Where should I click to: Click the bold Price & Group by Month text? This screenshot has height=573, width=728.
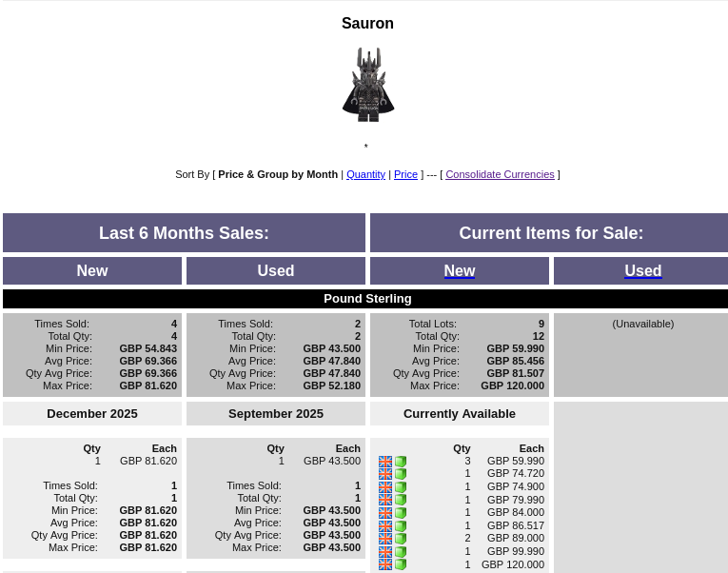278,174
